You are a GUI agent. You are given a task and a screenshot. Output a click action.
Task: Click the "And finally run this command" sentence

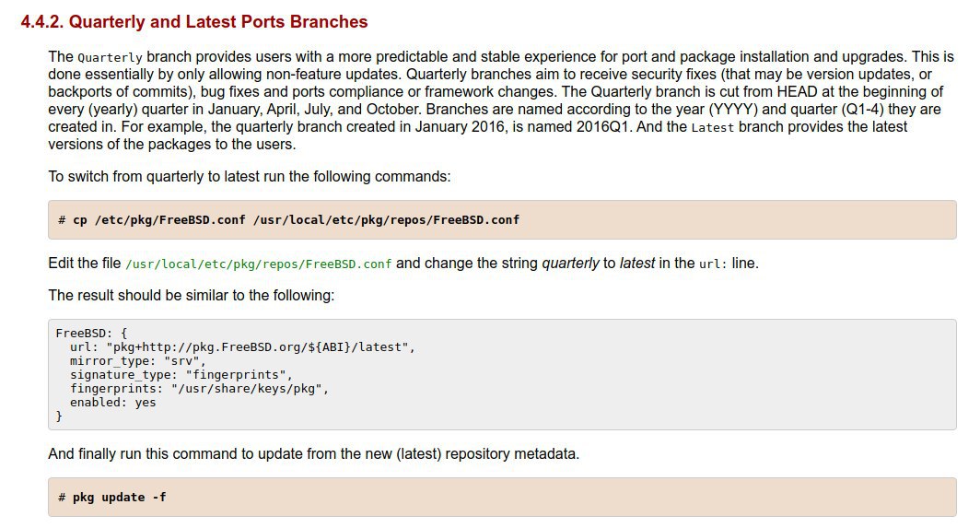click(313, 454)
